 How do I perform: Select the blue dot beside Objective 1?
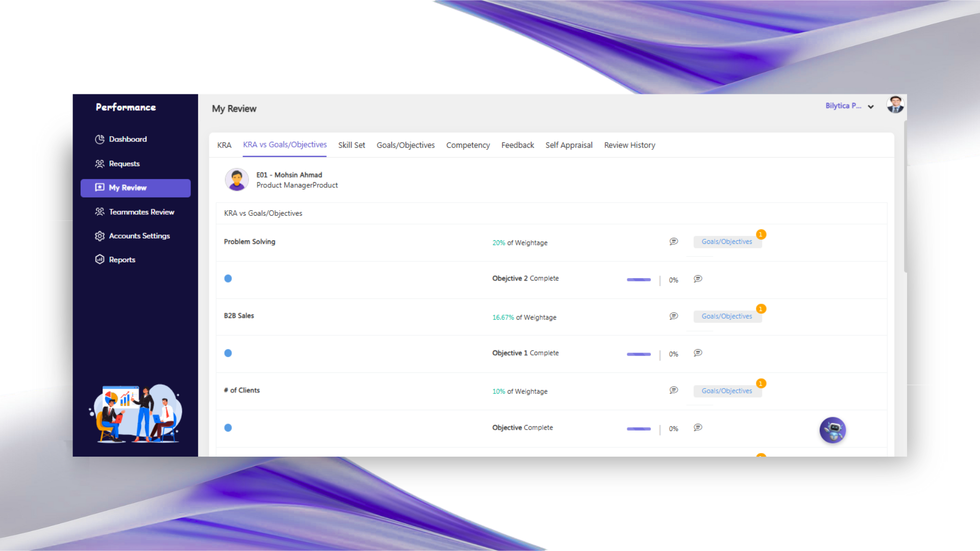click(x=228, y=353)
